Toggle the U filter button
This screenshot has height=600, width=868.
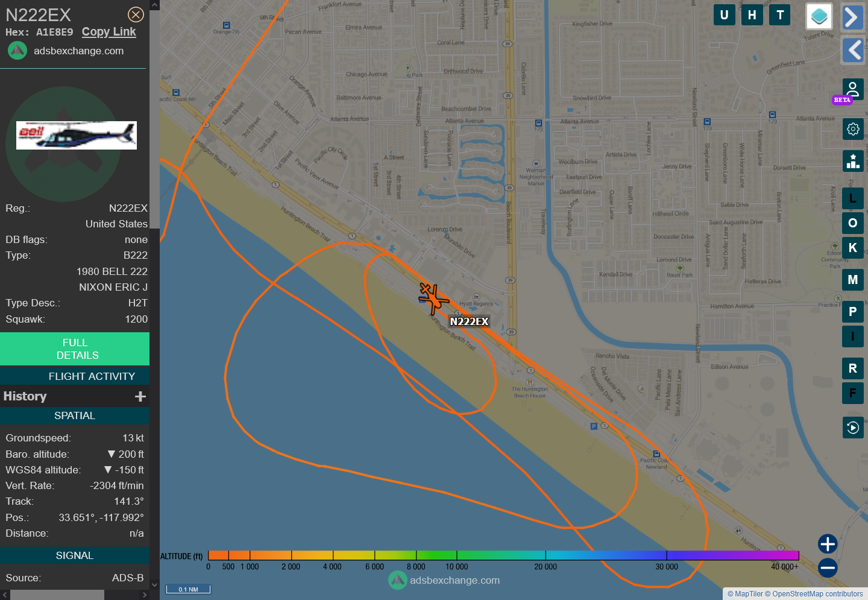coord(724,15)
